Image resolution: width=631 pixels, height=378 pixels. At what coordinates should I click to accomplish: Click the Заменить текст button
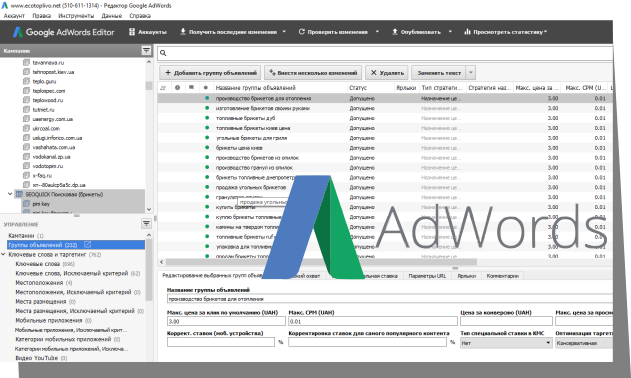(x=439, y=73)
